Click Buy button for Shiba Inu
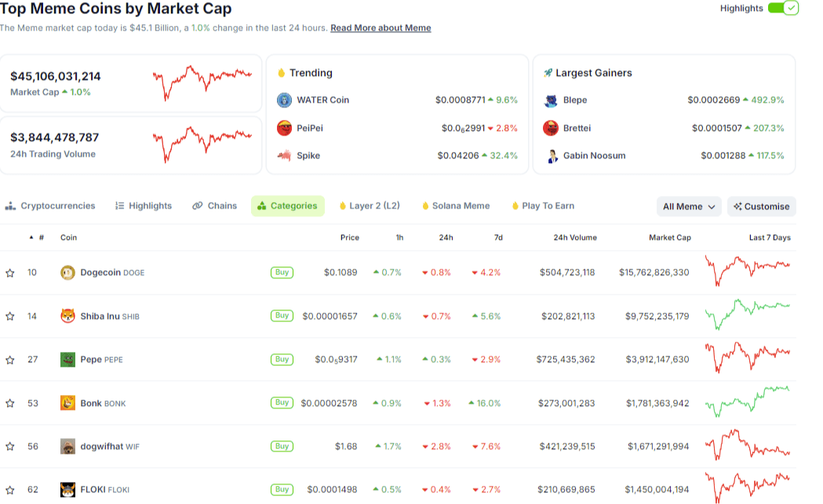The image size is (823, 504). coord(282,316)
